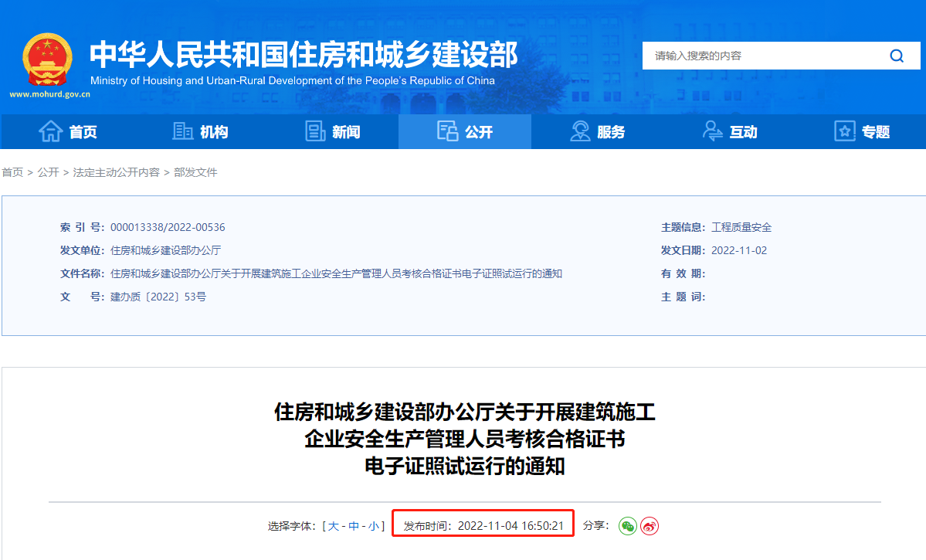The height and width of the screenshot is (560, 926).
Task: Switch to the 互动 navigation tab
Action: [730, 131]
